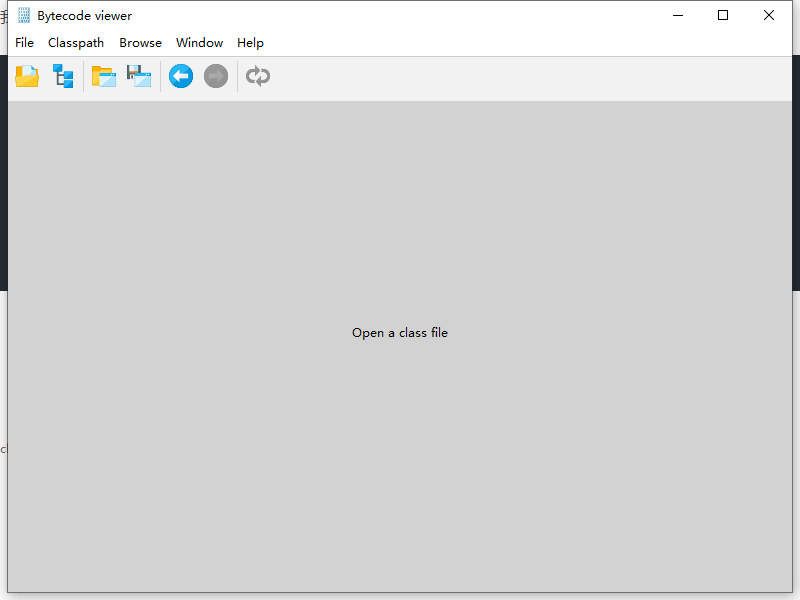Open a class file with the folder icon
Image resolution: width=800 pixels, height=600 pixels.
(27, 77)
